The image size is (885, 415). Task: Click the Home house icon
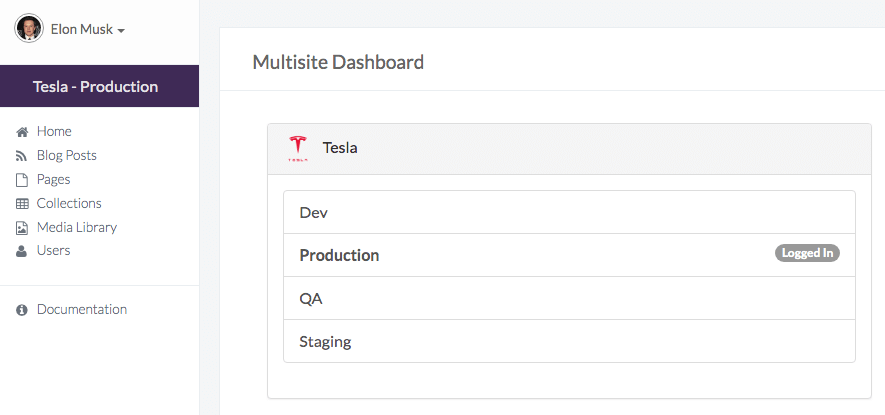22,132
